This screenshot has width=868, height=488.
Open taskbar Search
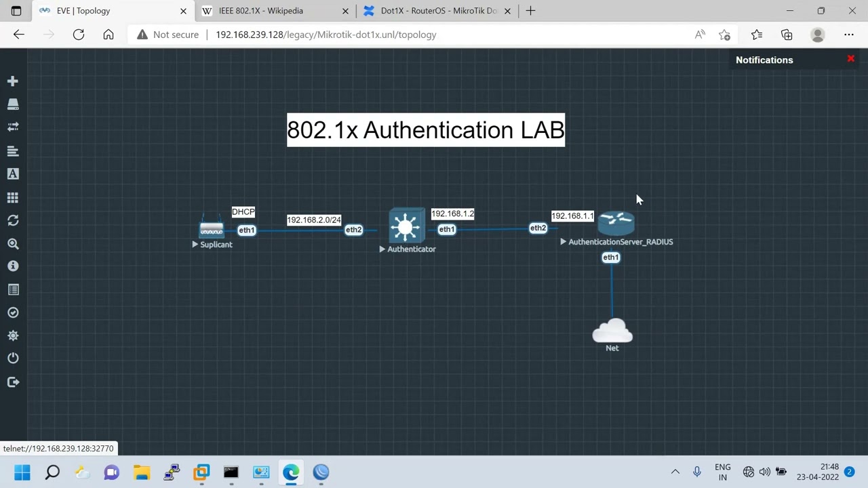pyautogui.click(x=52, y=472)
